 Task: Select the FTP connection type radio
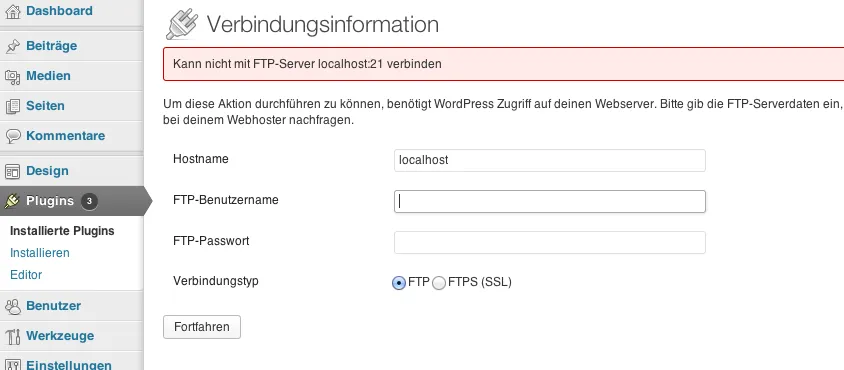tap(398, 283)
